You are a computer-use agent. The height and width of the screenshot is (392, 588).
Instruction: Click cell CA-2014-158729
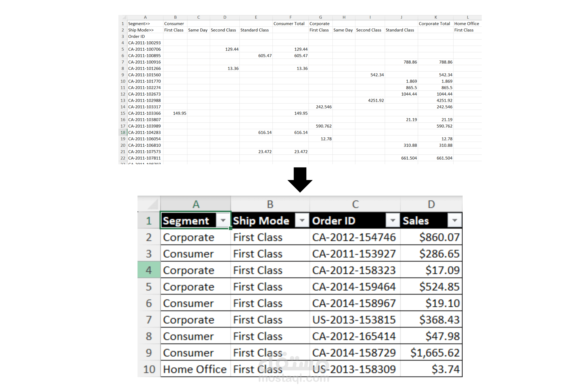(x=355, y=353)
